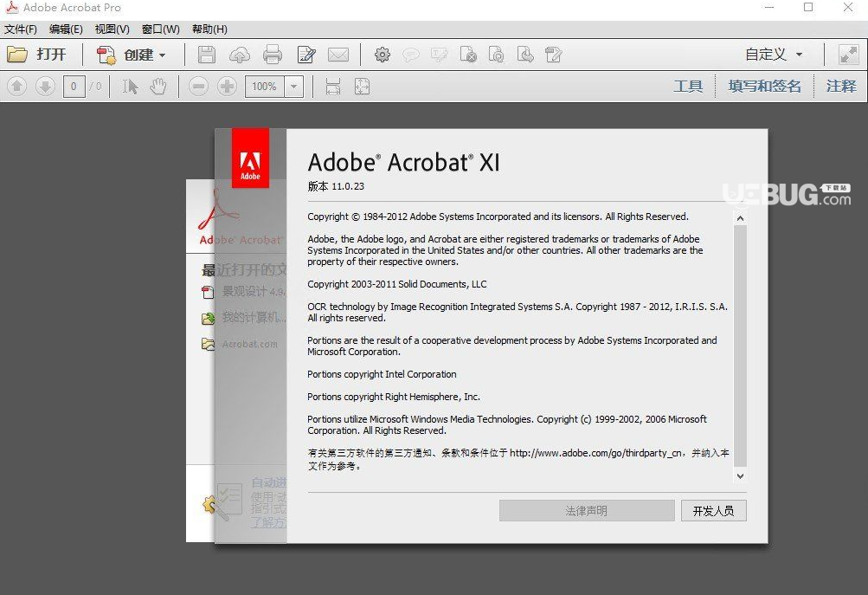Click the about dialog scroll down arrow
The height and width of the screenshot is (595, 868).
740,475
